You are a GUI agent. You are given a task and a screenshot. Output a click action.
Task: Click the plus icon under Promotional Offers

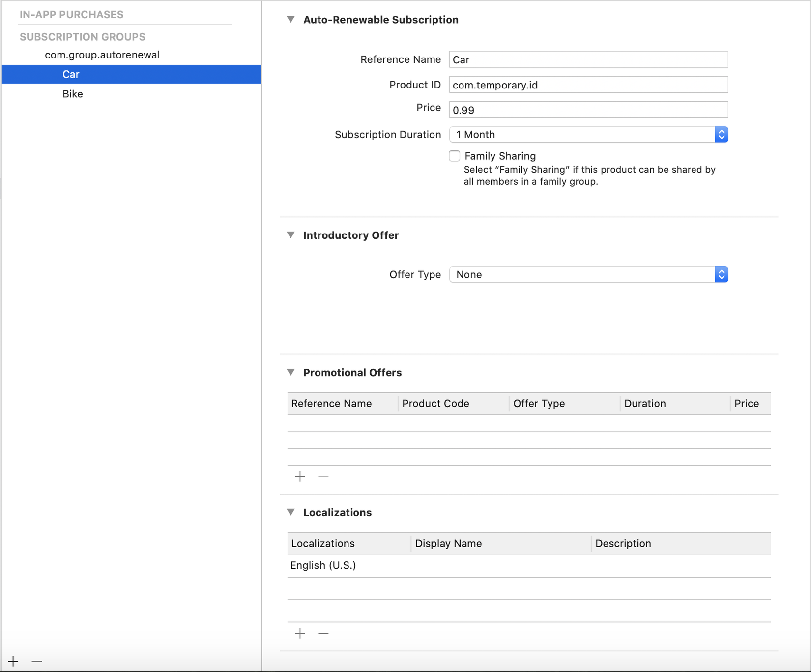pos(300,476)
